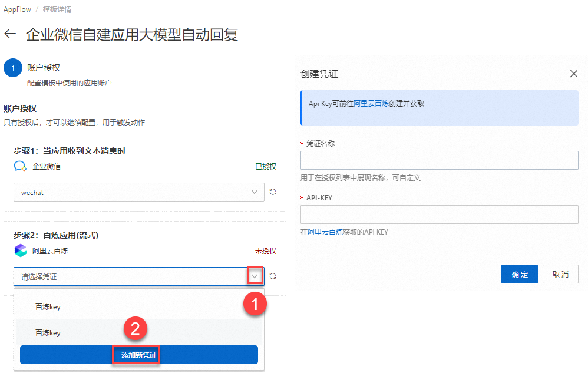Click the 企业微信 app icon
Screen dimensions: 588x386
(x=20, y=166)
